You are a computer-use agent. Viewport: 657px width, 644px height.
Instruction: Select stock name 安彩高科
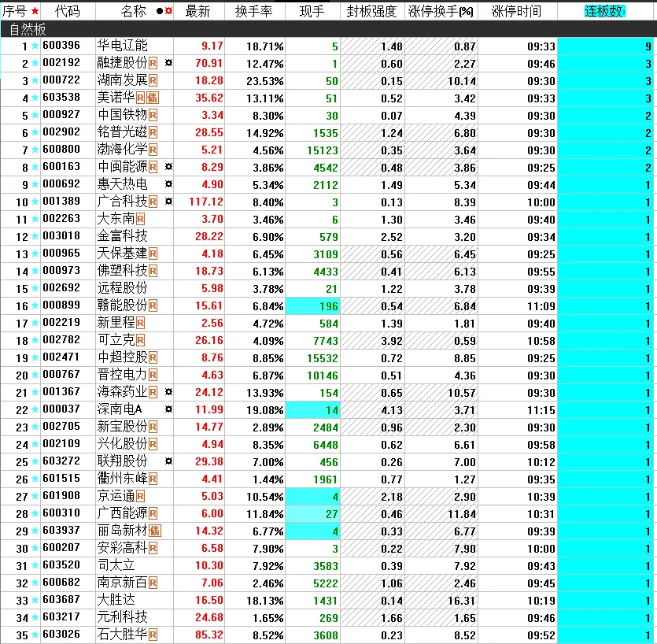coord(122,548)
